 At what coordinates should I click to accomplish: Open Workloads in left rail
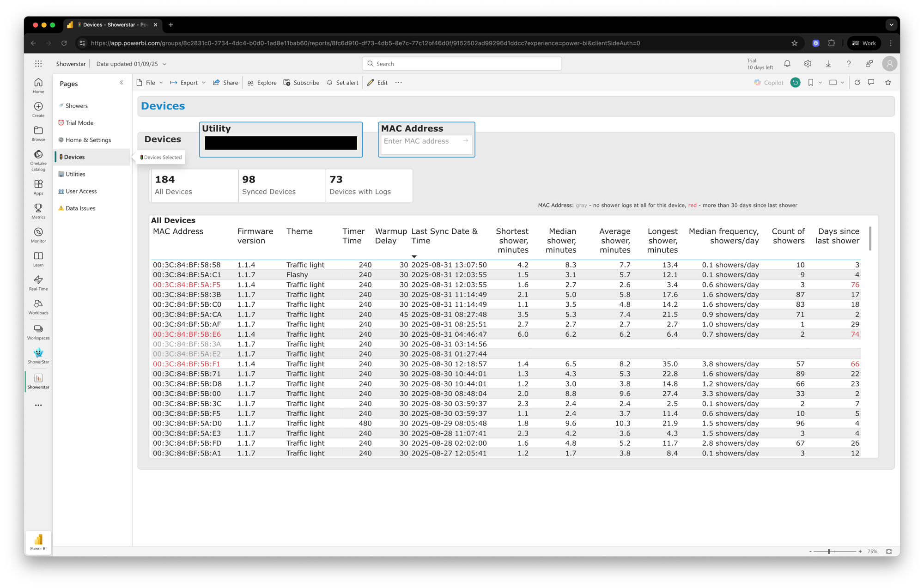coord(38,307)
